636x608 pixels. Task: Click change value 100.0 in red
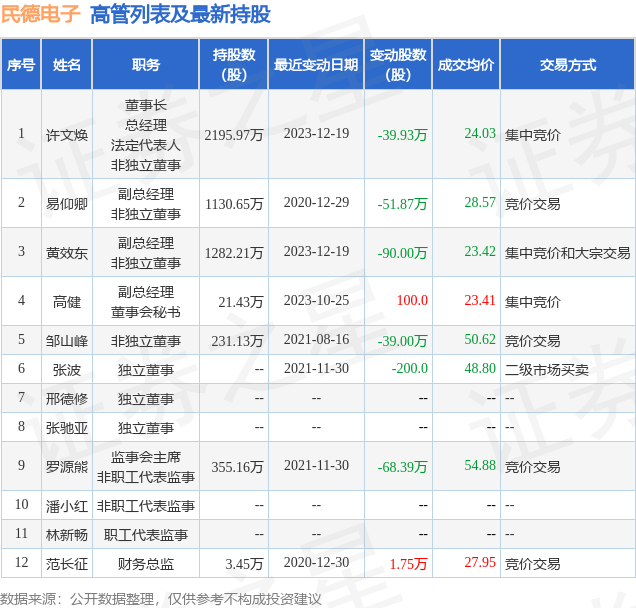coord(412,300)
